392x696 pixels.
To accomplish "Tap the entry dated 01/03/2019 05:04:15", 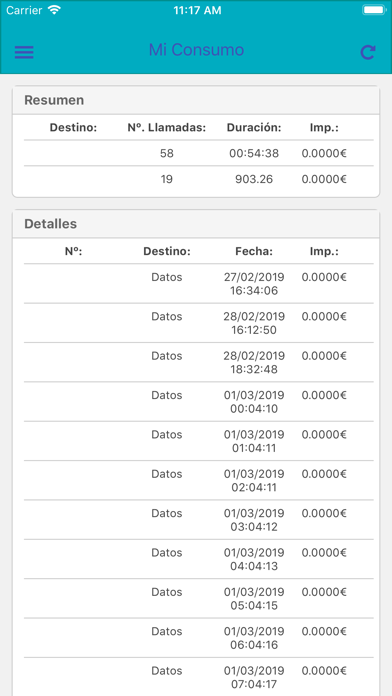I will click(198, 598).
